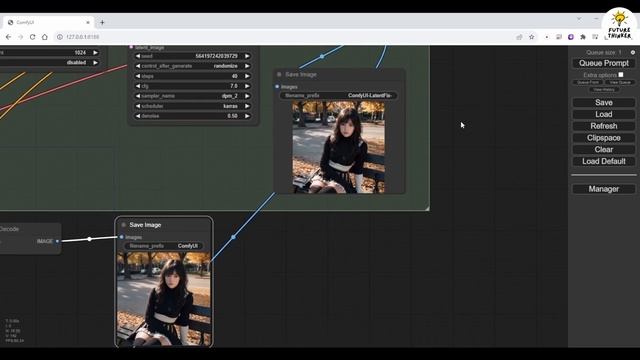Image resolution: width=640 pixels, height=360 pixels.
Task: Click the View Queue button
Action: pos(620,82)
